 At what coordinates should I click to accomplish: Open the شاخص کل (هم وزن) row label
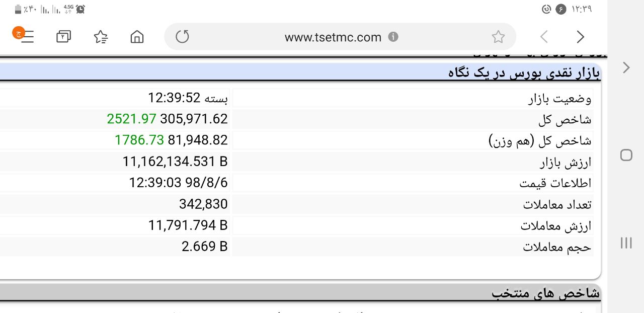click(540, 140)
